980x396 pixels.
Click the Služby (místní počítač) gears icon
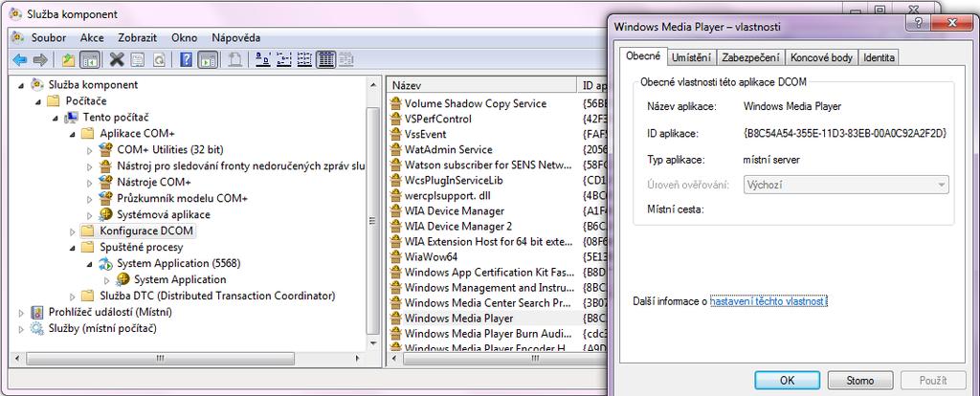[x=37, y=328]
